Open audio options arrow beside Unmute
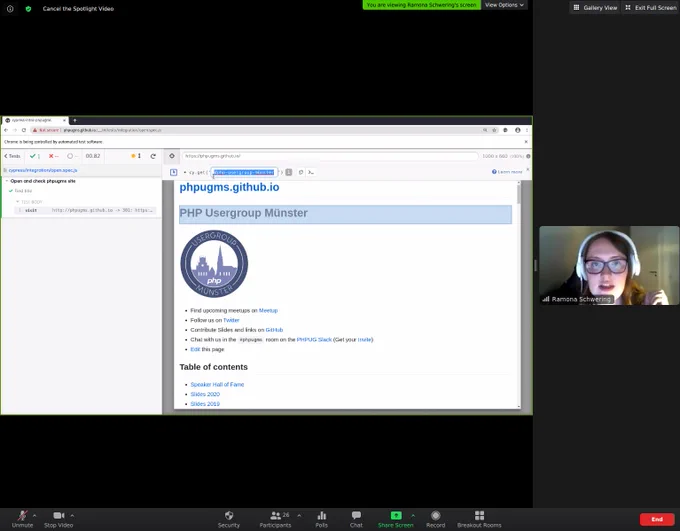680x531 pixels. 35,515
